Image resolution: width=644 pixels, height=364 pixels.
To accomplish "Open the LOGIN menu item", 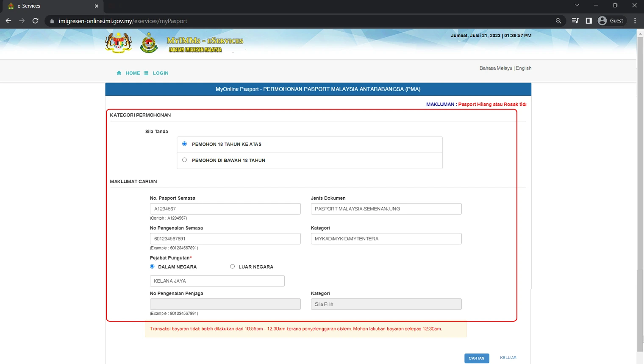I will click(x=161, y=73).
